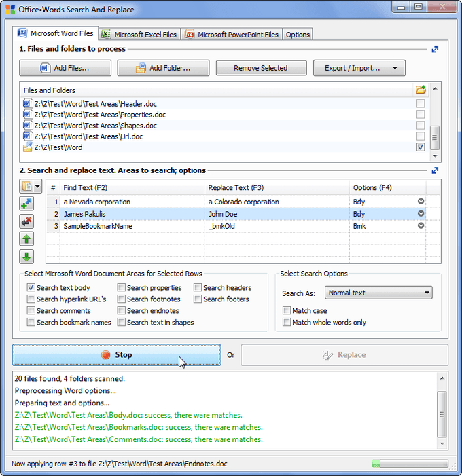This screenshot has height=476, width=462.
Task: Uncheck Search text body
Action: coord(31,287)
